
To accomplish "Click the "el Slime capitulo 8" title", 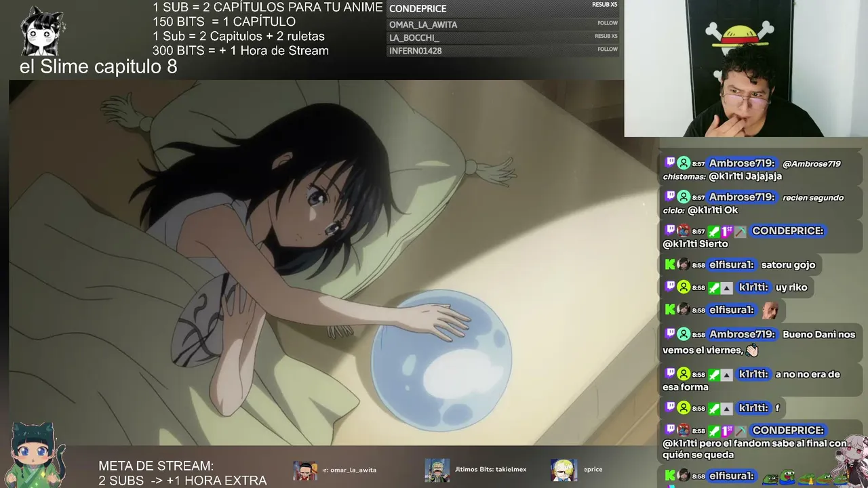I will pyautogui.click(x=98, y=66).
